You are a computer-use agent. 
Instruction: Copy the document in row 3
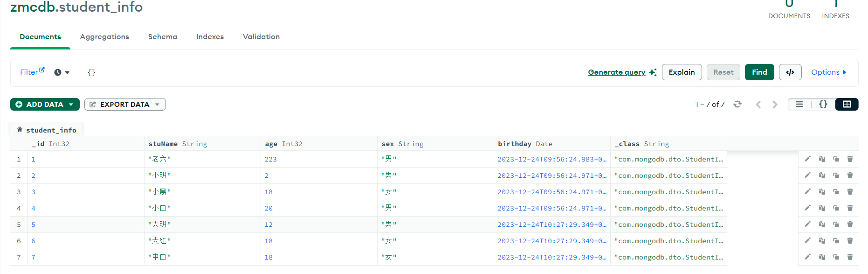point(822,192)
